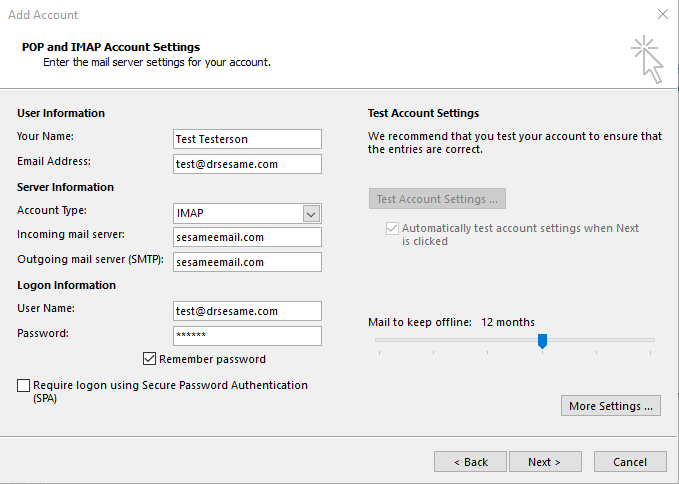Click the Test Account Settings button
This screenshot has height=484, width=679.
[x=437, y=199]
